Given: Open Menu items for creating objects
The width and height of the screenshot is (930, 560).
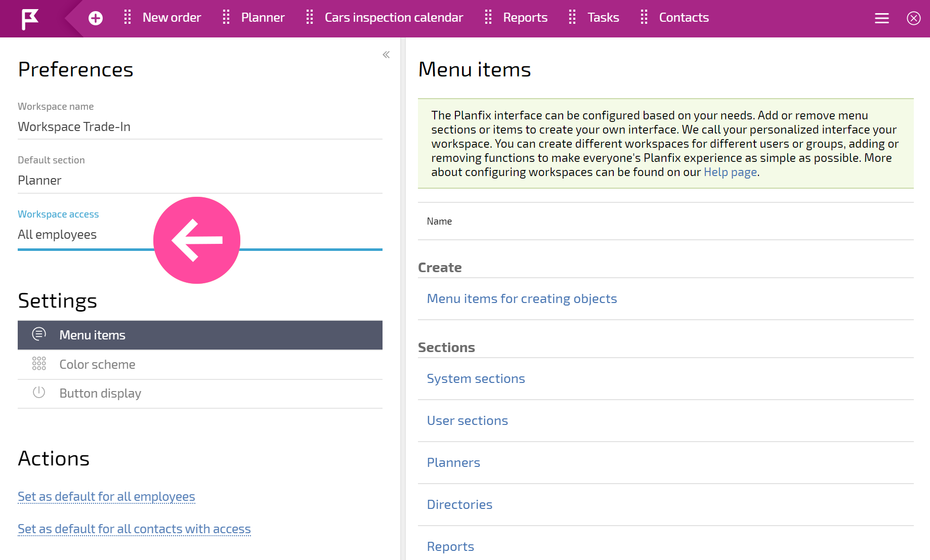Looking at the screenshot, I should (x=522, y=298).
